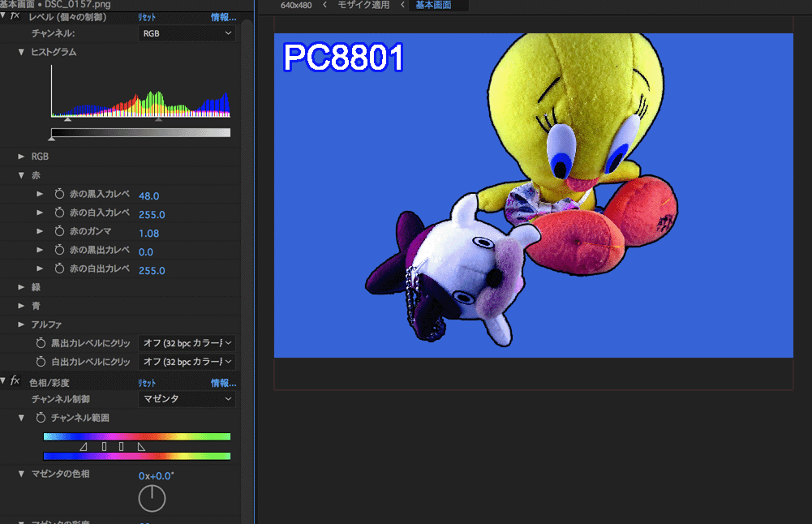The height and width of the screenshot is (524, 812).
Task: Open 情報 for レベル effect
Action: [x=223, y=17]
